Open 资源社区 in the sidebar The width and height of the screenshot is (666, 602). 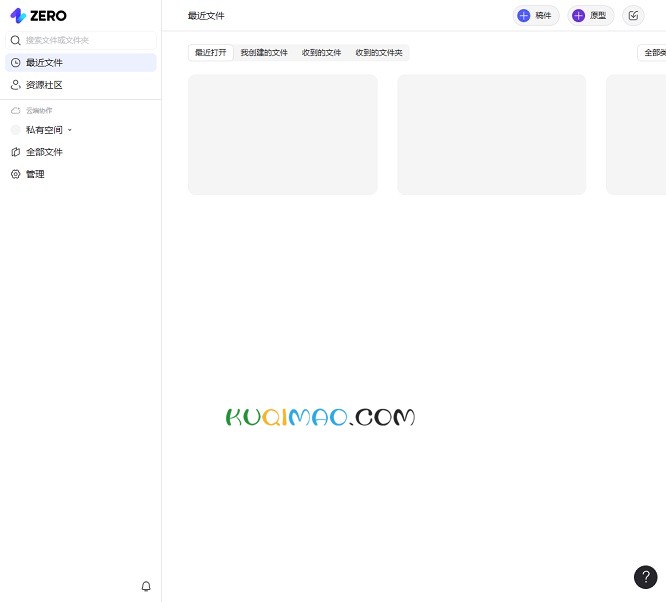81,85
